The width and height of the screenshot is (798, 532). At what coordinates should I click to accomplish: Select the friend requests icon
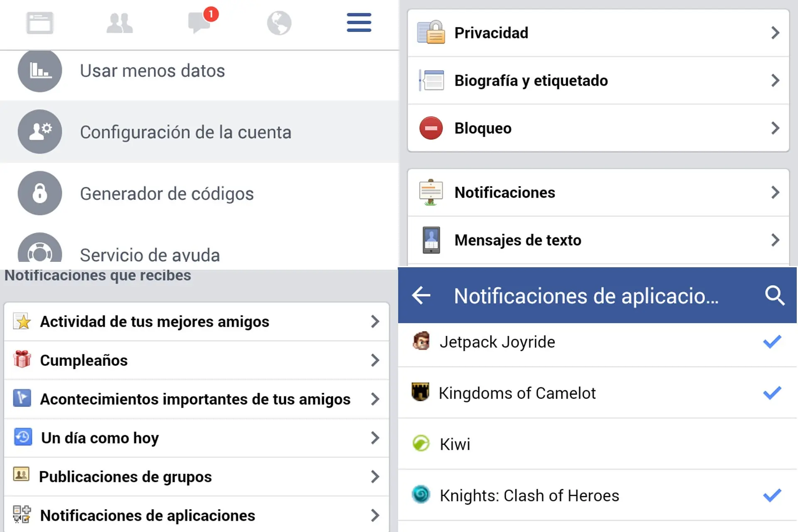click(119, 23)
